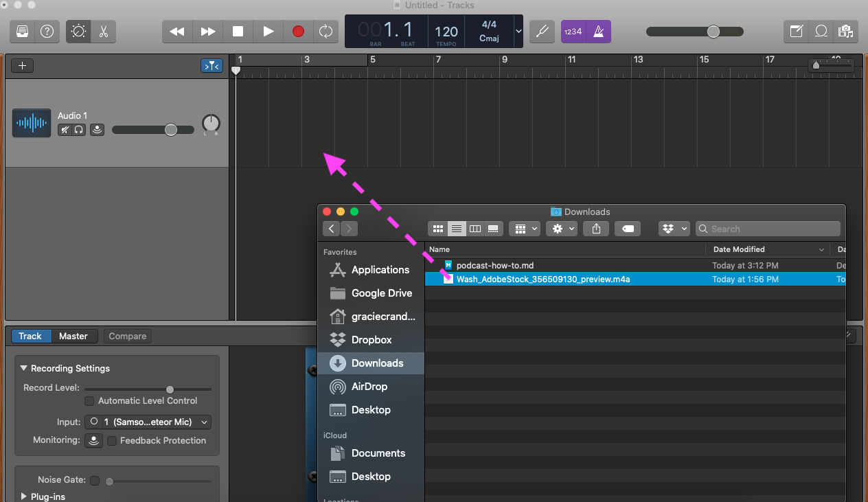Mute the Audio 1 track
Screen dimensions: 868x502
65,129
